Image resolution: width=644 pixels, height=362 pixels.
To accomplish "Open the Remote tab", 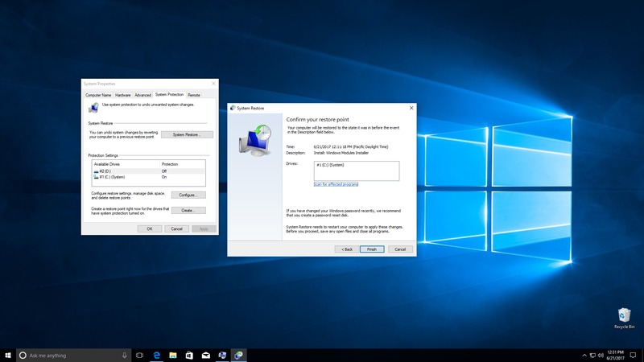I will click(194, 95).
